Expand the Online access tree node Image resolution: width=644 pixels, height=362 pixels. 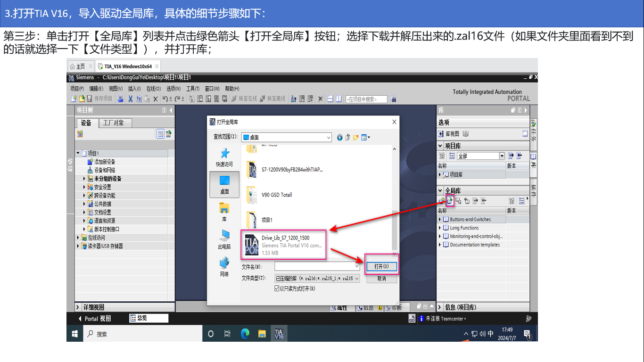(x=78, y=238)
